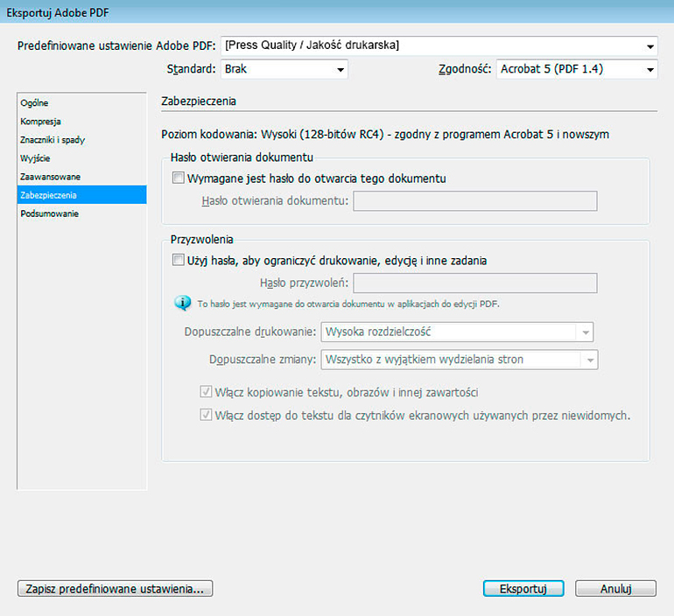Click the Anuluj button

615,589
